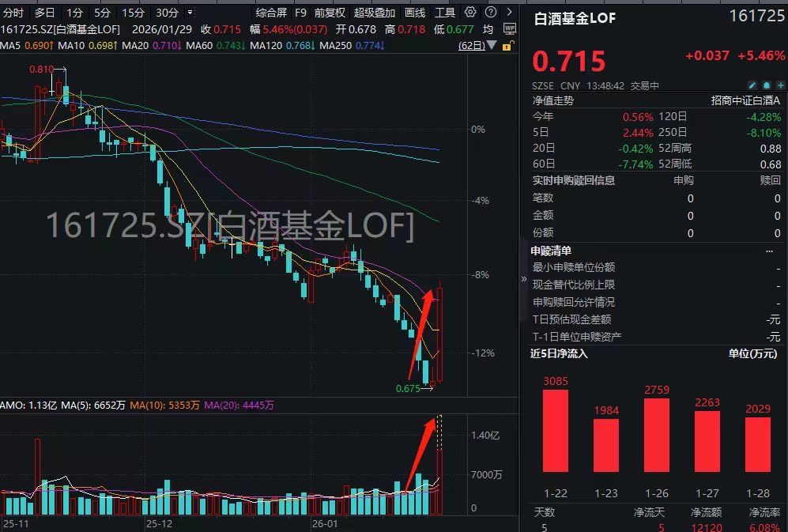Click the 综合屏 button
Screen dimensions: 788x532
(x=272, y=12)
